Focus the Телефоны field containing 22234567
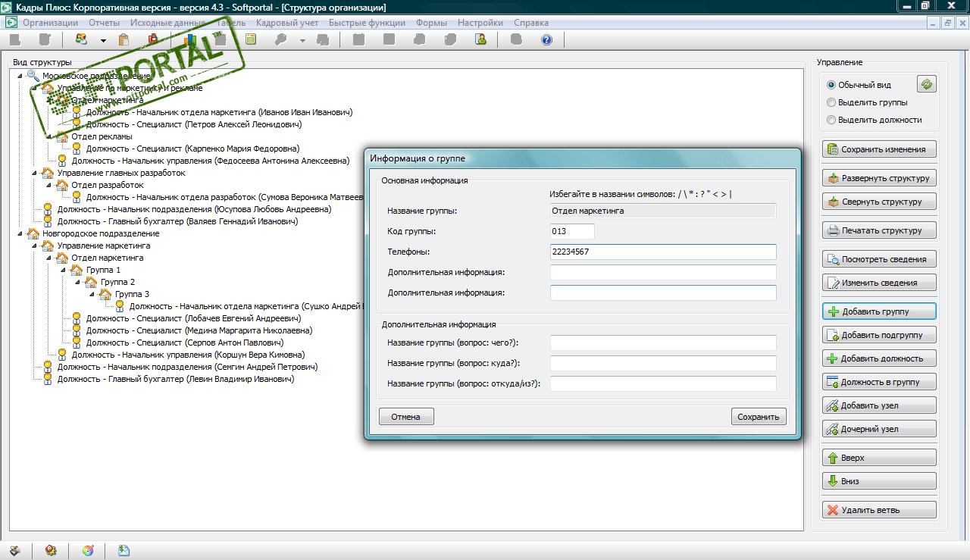 coord(663,252)
